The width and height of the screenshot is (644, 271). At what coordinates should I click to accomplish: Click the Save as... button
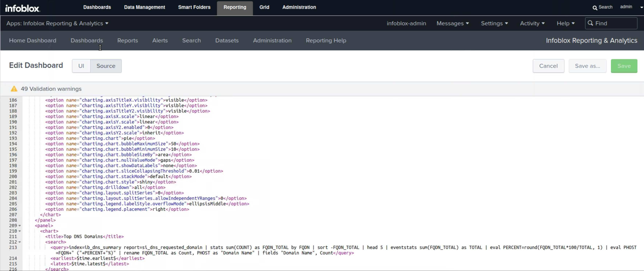587,66
